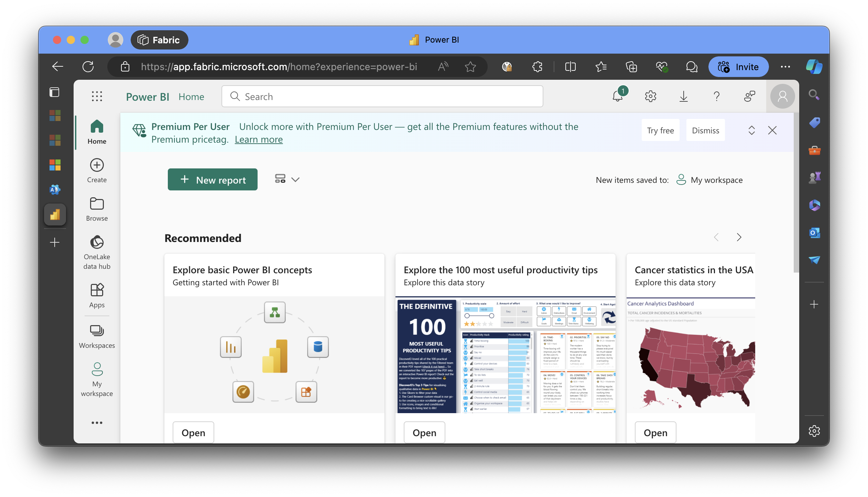
Task: Open favorites list icon
Action: pyautogui.click(x=601, y=66)
